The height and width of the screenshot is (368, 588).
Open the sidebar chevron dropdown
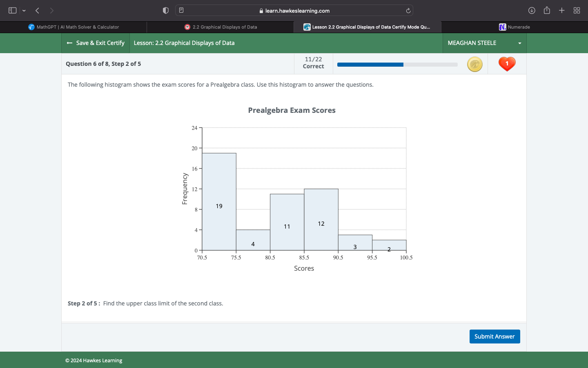pyautogui.click(x=24, y=10)
